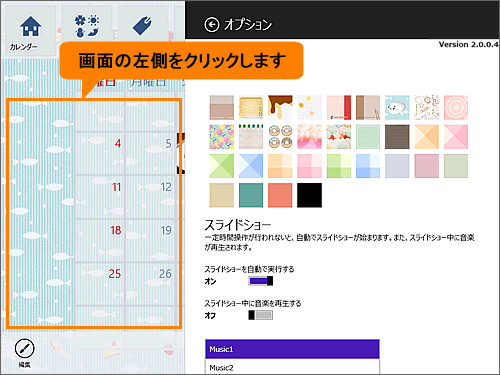This screenshot has width=500, height=375.
Task: Click the seasons snowman-and-sun icon
Action: (87, 26)
